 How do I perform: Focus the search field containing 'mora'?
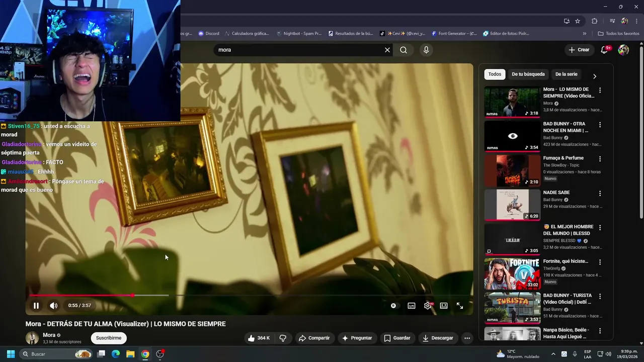point(300,50)
